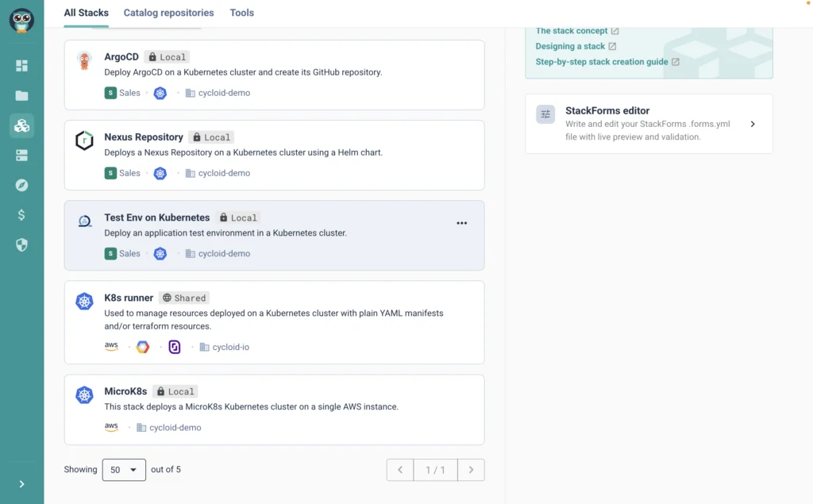Screen dimensions: 813x504
Task: Open the dashboard grid icon in sidebar
Action: 21,66
